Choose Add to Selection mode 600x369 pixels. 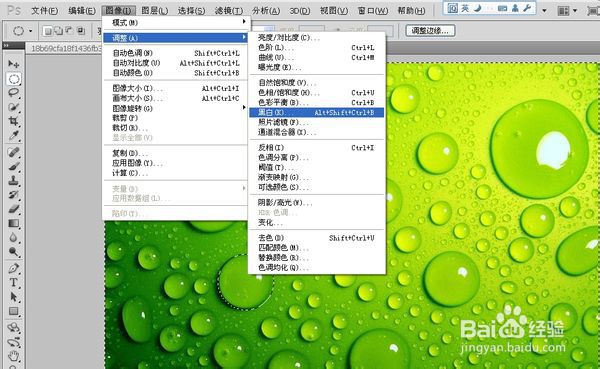[58, 31]
